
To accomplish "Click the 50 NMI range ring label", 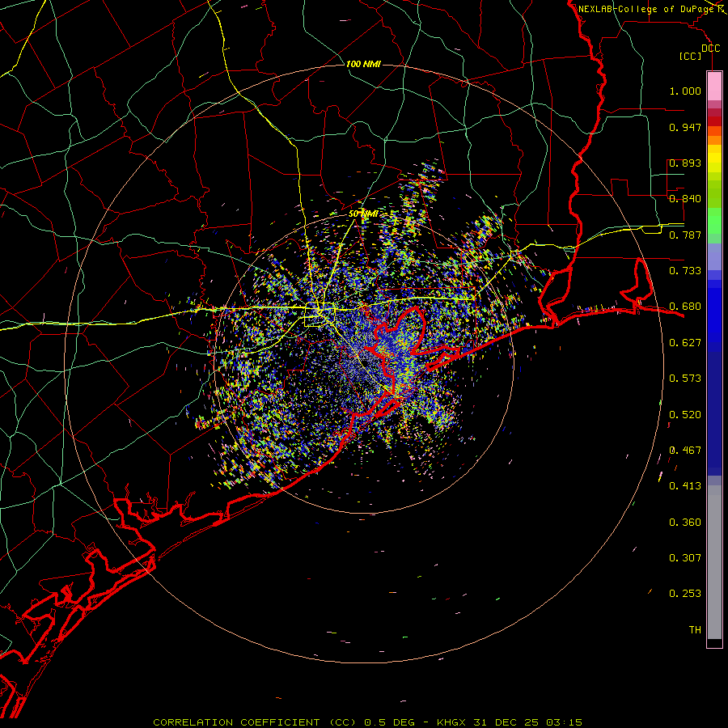I will coord(363,214).
